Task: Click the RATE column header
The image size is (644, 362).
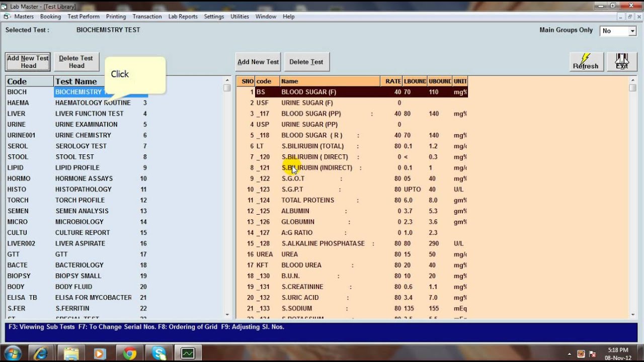Action: [392, 81]
